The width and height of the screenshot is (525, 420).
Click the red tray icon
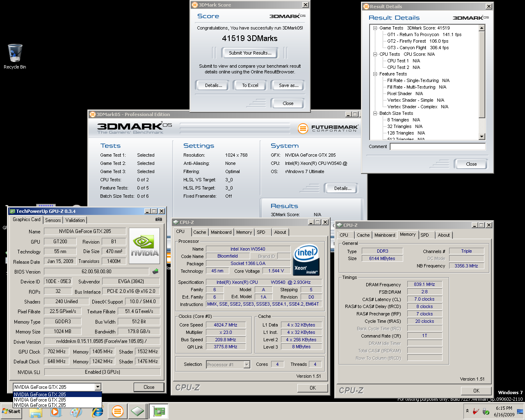coord(476,411)
